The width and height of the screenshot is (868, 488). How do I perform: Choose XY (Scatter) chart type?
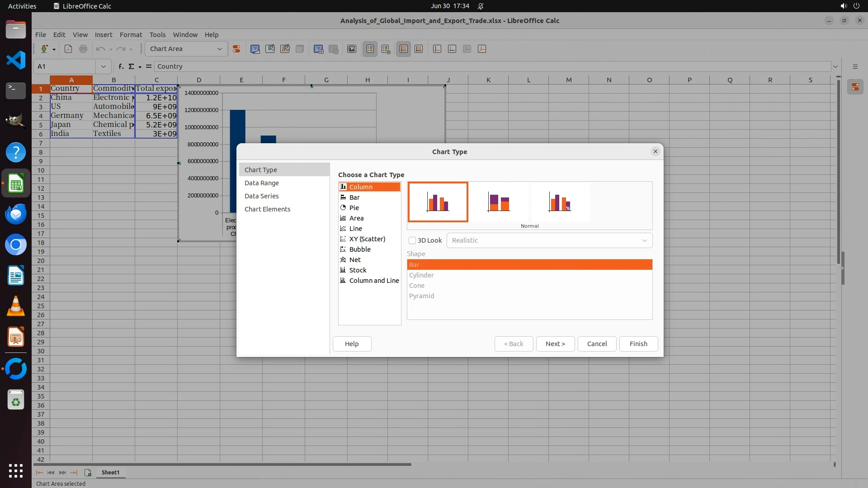367,239
